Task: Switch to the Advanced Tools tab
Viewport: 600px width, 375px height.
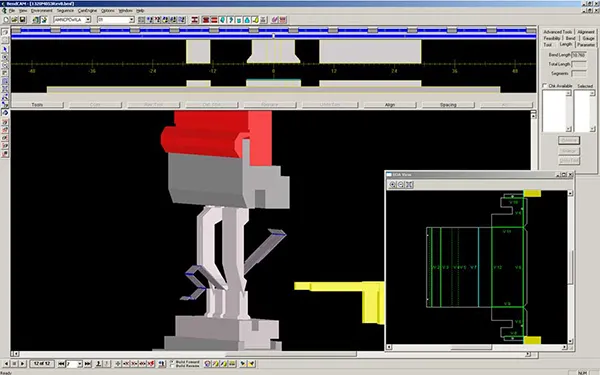Action: coord(558,32)
